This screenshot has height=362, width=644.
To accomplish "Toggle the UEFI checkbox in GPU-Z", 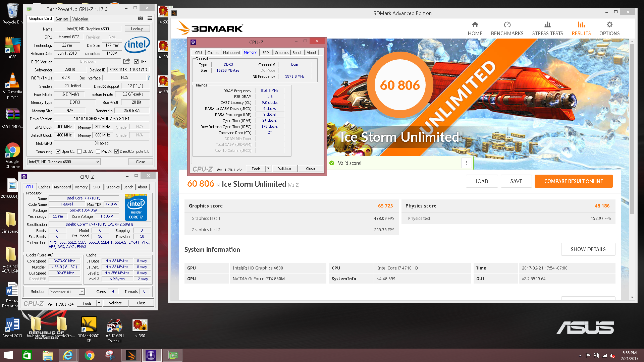I will [x=137, y=61].
